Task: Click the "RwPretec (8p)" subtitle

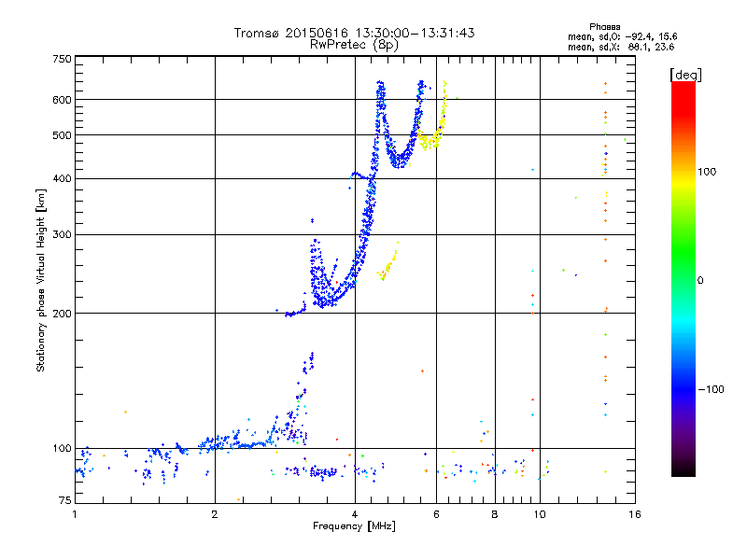Action: [354, 45]
